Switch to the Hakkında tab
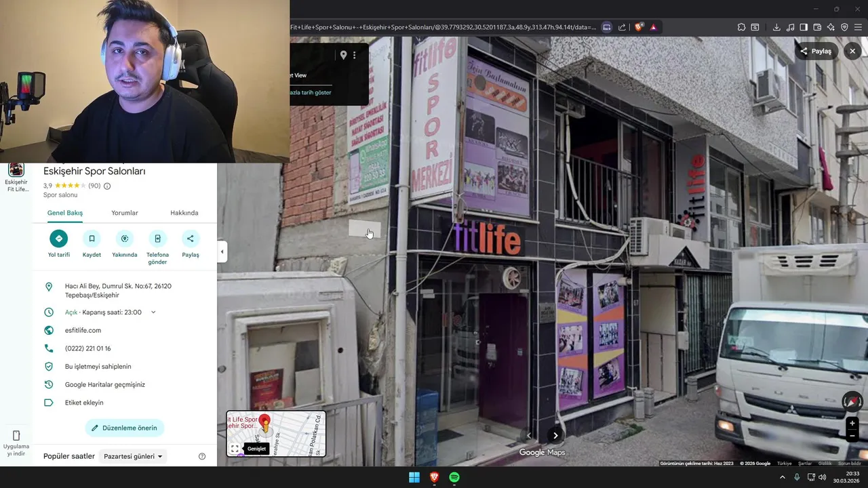The height and width of the screenshot is (488, 868). coord(184,213)
